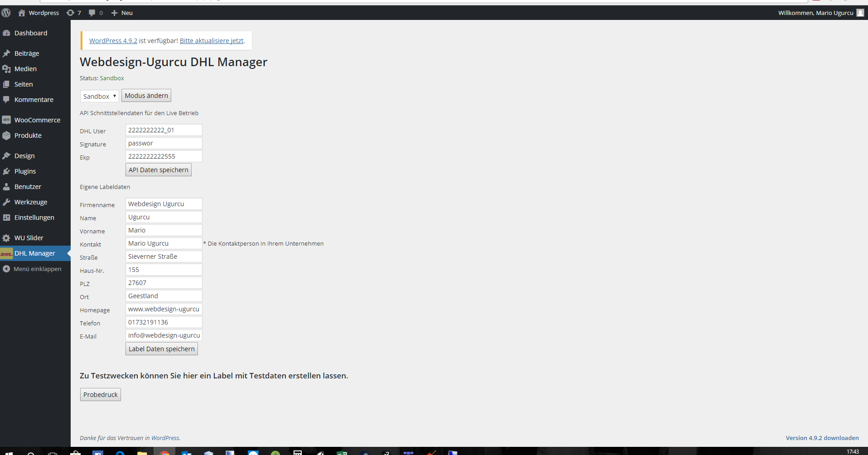The width and height of the screenshot is (868, 455).
Task: Click the API Schnittstellendaten für den Live Betrieb text
Action: click(x=139, y=113)
